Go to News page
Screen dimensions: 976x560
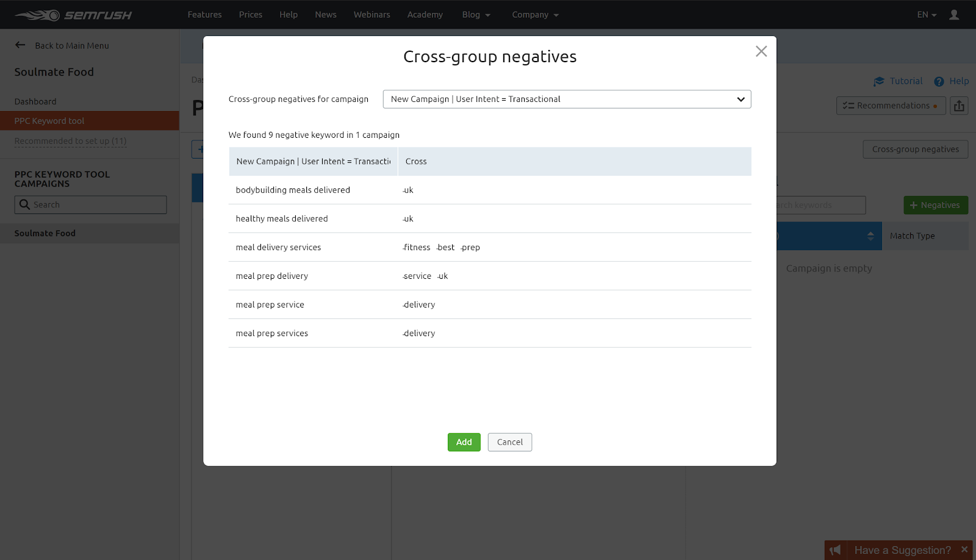click(x=326, y=15)
